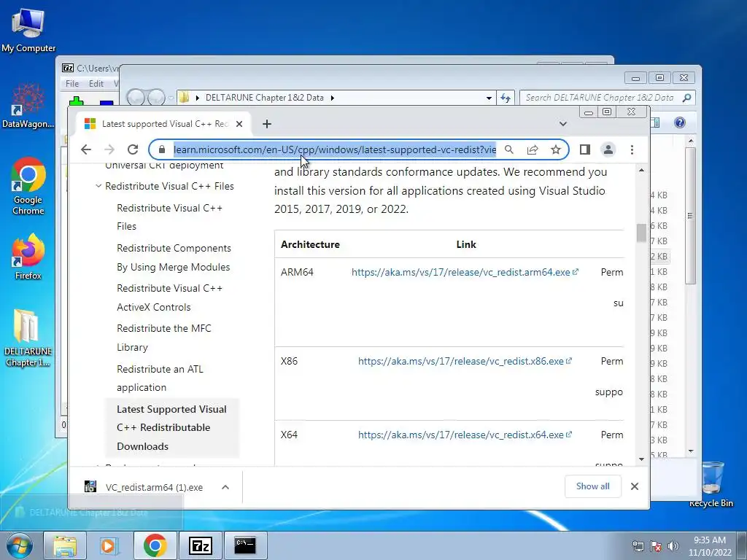Image resolution: width=747 pixels, height=560 pixels.
Task: Open Windows Media Player from taskbar
Action: click(x=109, y=545)
